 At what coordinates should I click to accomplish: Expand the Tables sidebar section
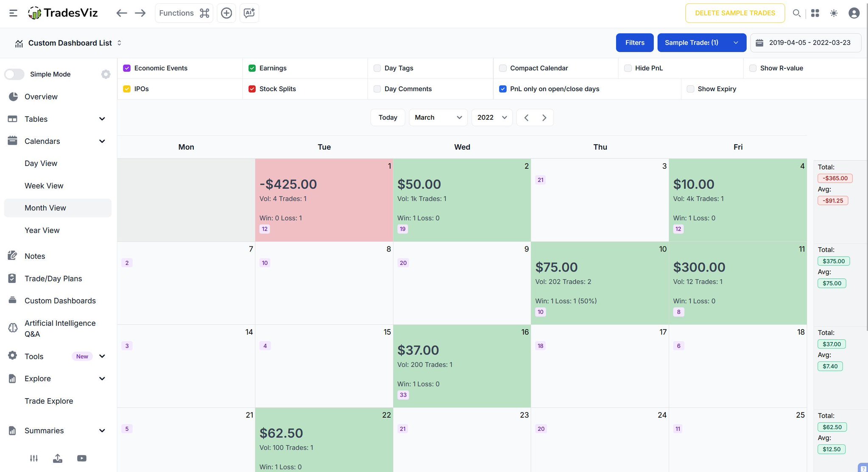[57, 119]
